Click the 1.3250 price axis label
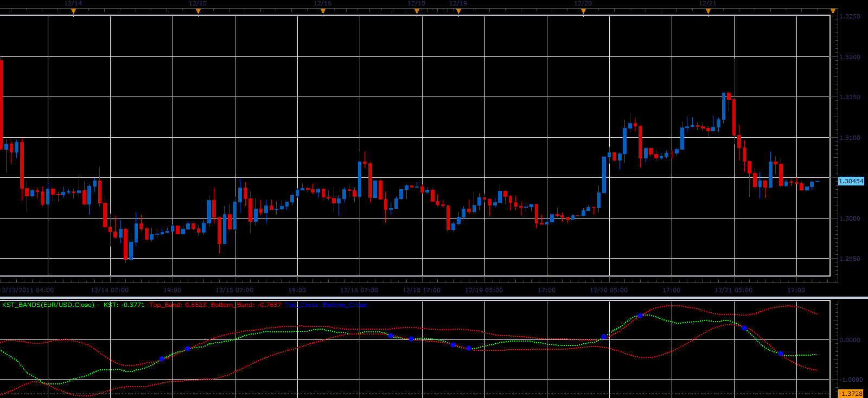868x398 pixels. click(x=850, y=16)
